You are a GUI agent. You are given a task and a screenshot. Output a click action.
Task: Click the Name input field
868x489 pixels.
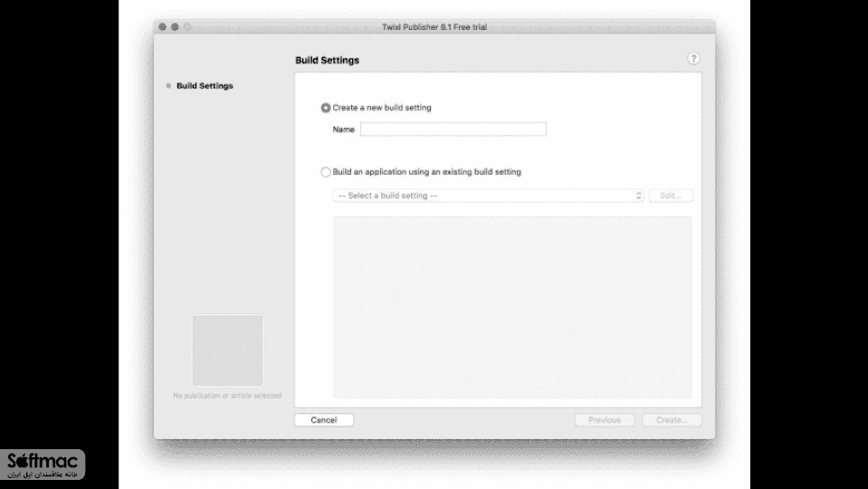[x=453, y=129]
